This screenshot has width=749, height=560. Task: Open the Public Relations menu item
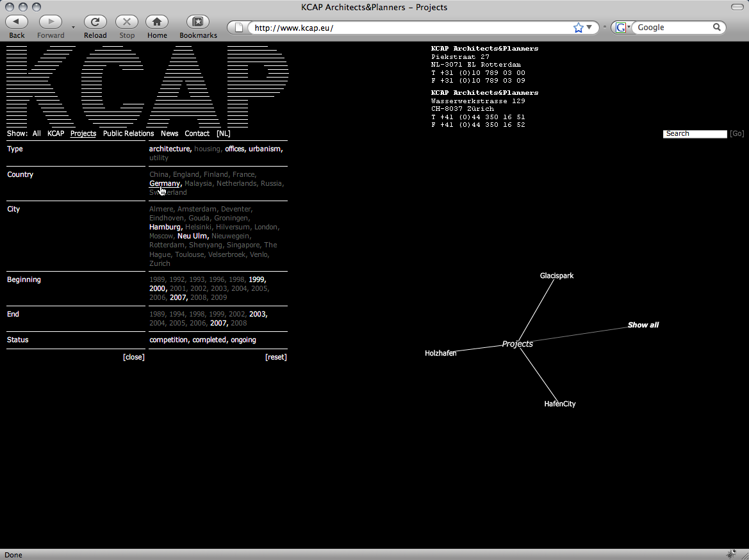pos(128,133)
